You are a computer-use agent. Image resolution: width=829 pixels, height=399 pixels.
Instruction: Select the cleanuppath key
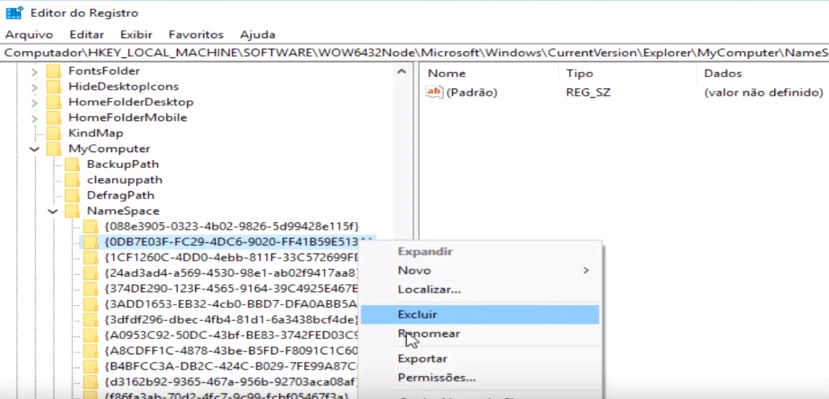click(x=125, y=180)
